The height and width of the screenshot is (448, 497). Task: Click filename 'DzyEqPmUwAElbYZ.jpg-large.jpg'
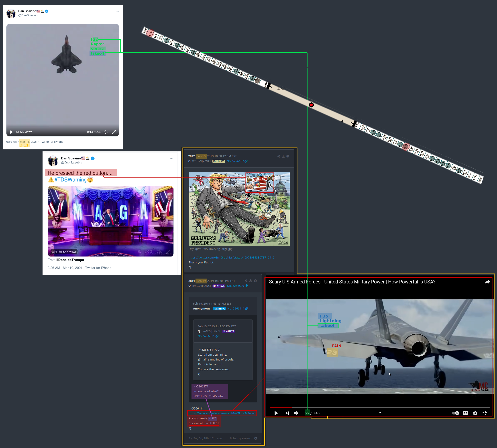point(210,249)
